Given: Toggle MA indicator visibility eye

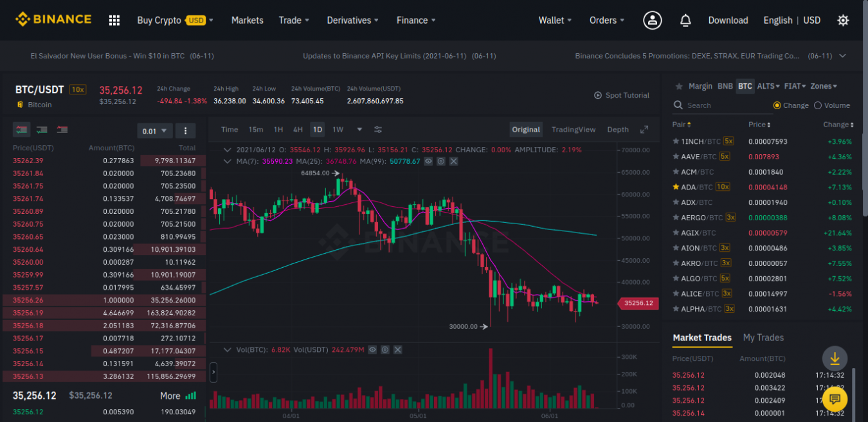Looking at the screenshot, I should click(x=428, y=161).
